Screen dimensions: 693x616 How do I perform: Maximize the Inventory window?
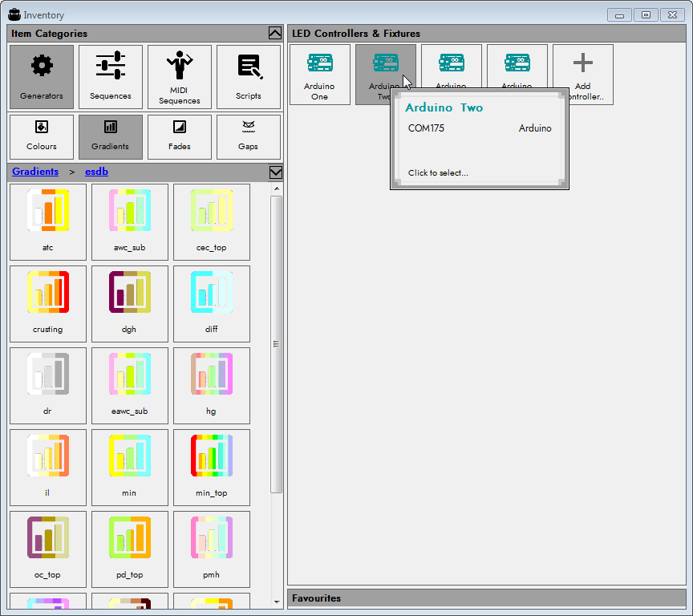click(x=646, y=15)
